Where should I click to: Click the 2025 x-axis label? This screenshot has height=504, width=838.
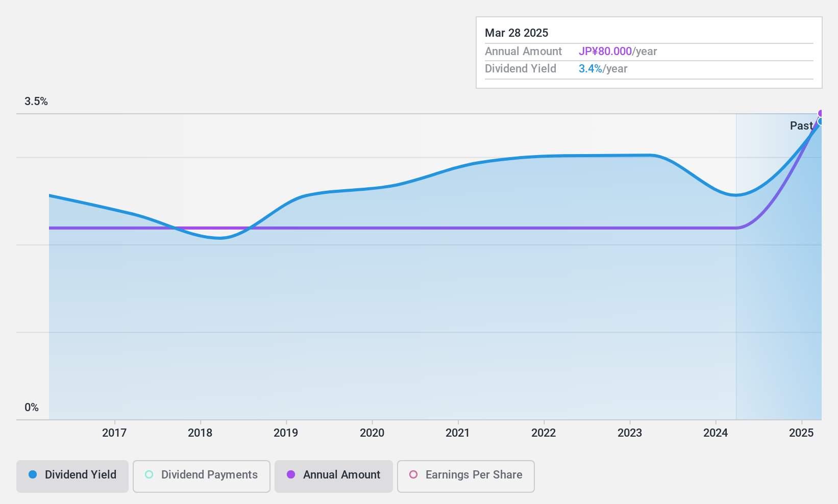801,433
